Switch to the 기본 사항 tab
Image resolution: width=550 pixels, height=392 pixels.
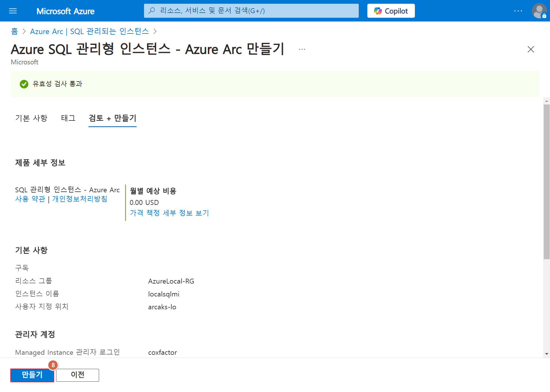[x=31, y=118]
